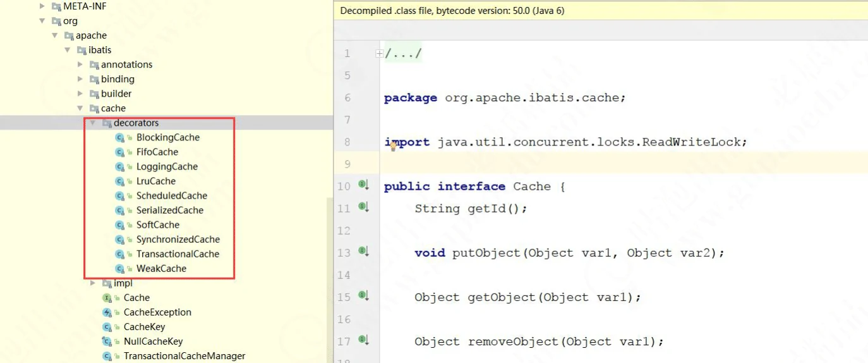This screenshot has width=868, height=363.
Task: Expand the impl package node
Action: point(93,283)
